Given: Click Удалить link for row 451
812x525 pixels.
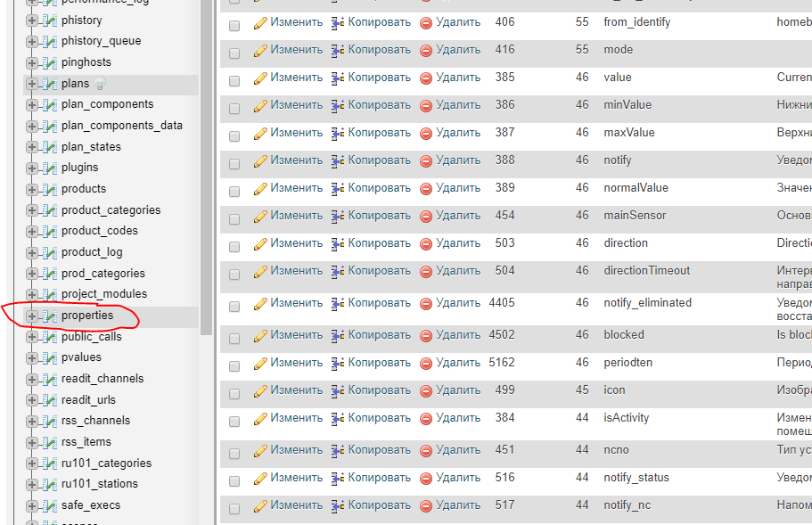Looking at the screenshot, I should tap(458, 450).
